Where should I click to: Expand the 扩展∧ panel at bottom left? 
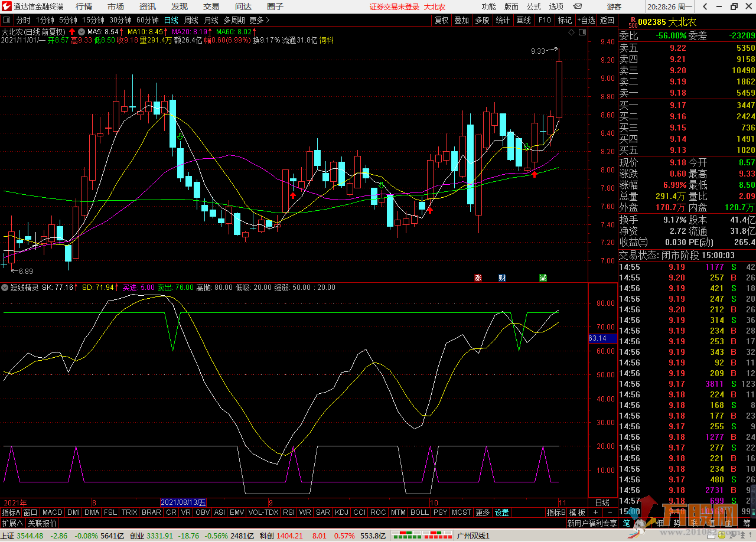[12, 523]
